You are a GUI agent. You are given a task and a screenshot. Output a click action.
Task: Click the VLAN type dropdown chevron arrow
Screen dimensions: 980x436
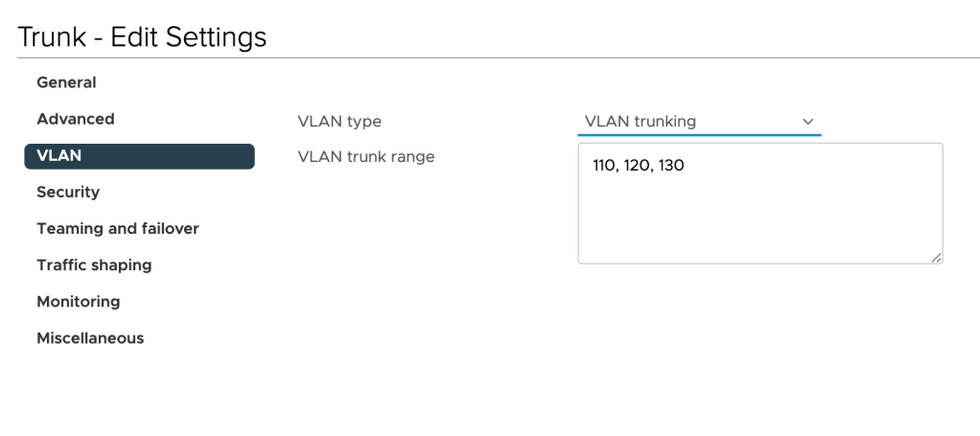tap(807, 122)
